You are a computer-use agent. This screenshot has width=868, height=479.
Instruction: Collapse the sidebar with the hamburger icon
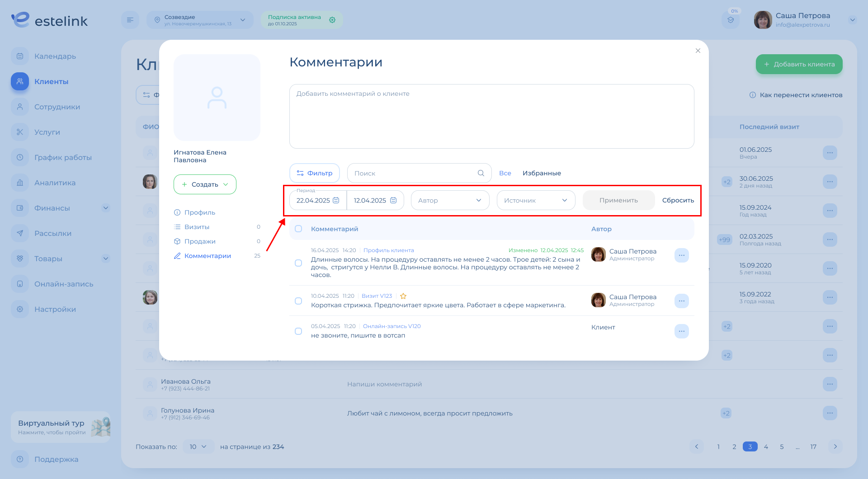pos(130,20)
